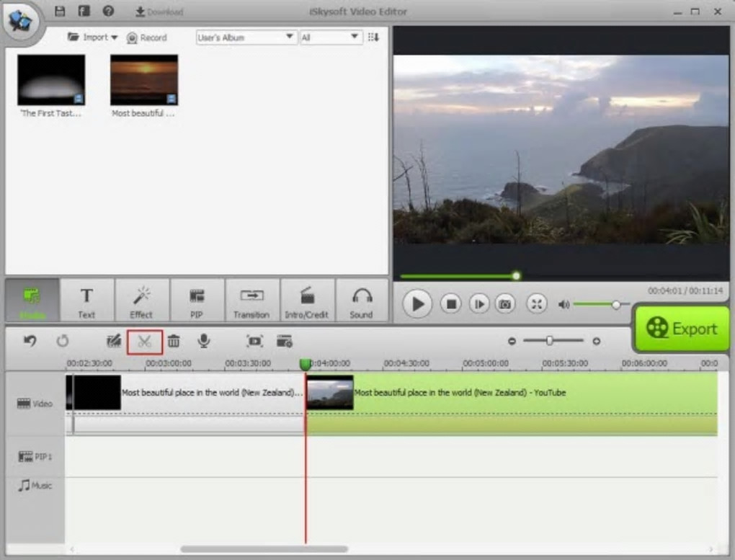The width and height of the screenshot is (735, 560).
Task: Click the next frame button
Action: point(479,304)
